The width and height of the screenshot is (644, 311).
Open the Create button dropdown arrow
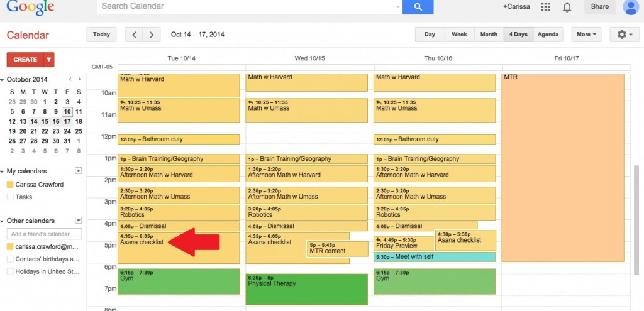pyautogui.click(x=49, y=60)
